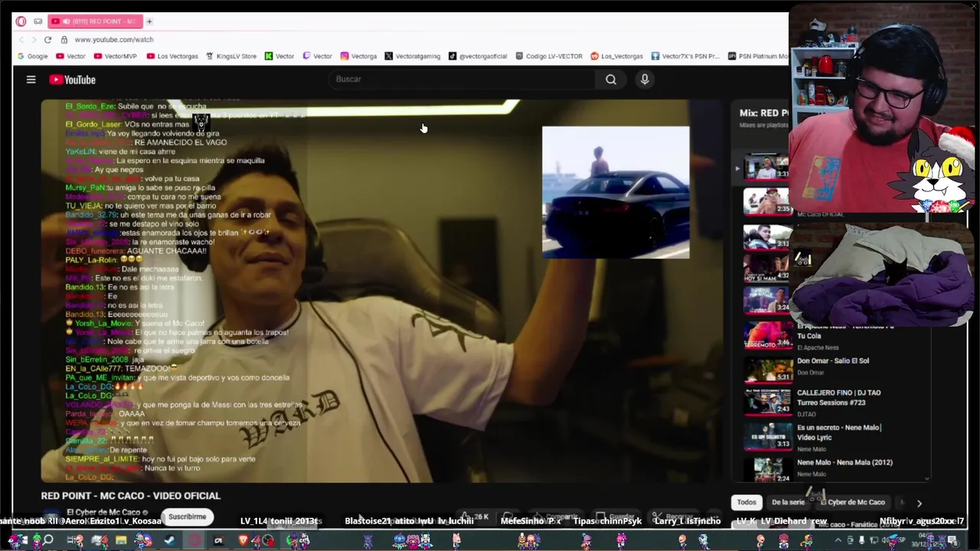Open the Vectoratgaming X bookmark
The height and width of the screenshot is (551, 980).
tap(413, 56)
